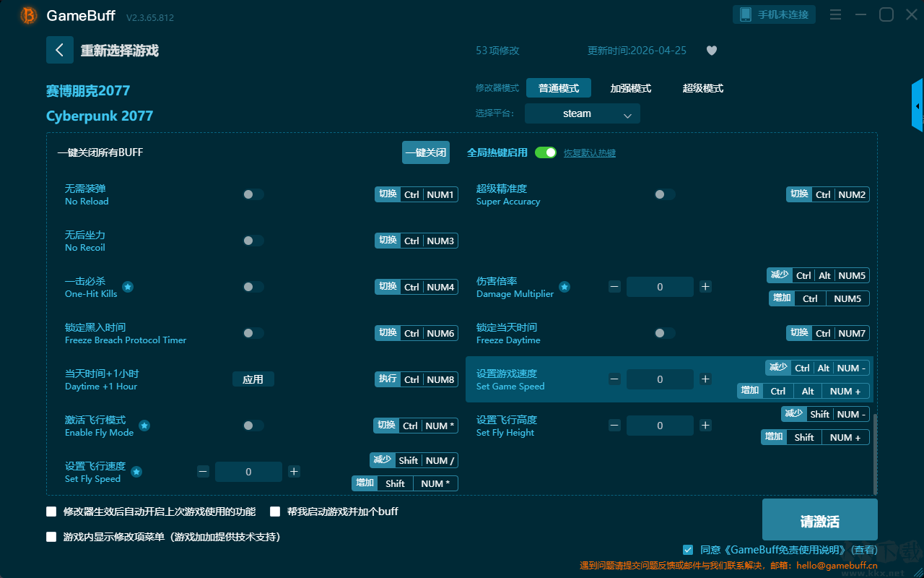Viewport: 924px width, 578px height.
Task: Click 一键关闭 button to disable all buffs
Action: coord(426,152)
